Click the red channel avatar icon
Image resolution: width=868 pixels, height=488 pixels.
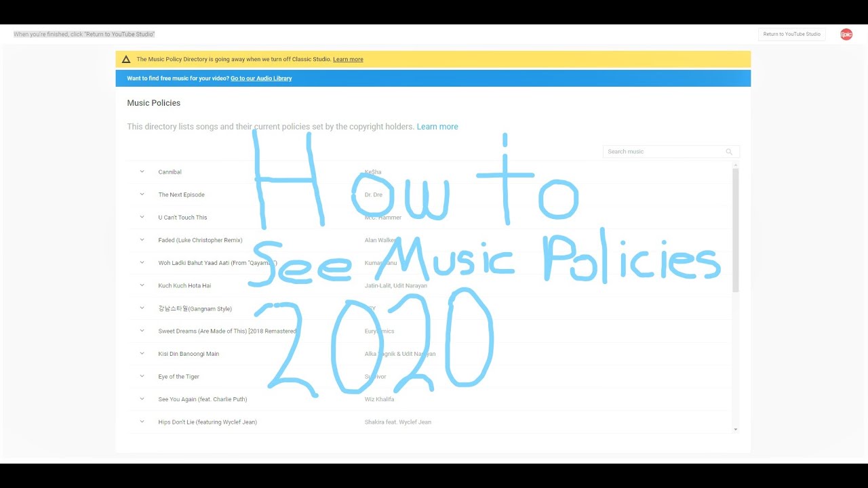pyautogui.click(x=846, y=35)
